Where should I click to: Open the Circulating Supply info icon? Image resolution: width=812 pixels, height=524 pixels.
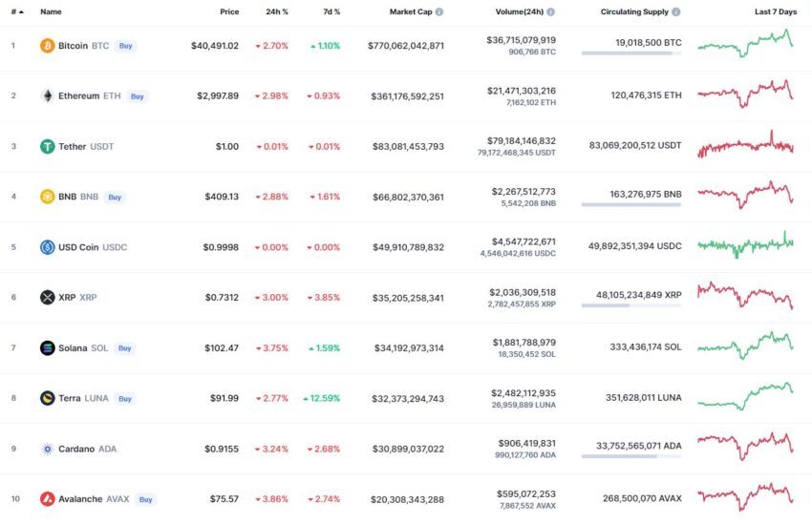(675, 11)
